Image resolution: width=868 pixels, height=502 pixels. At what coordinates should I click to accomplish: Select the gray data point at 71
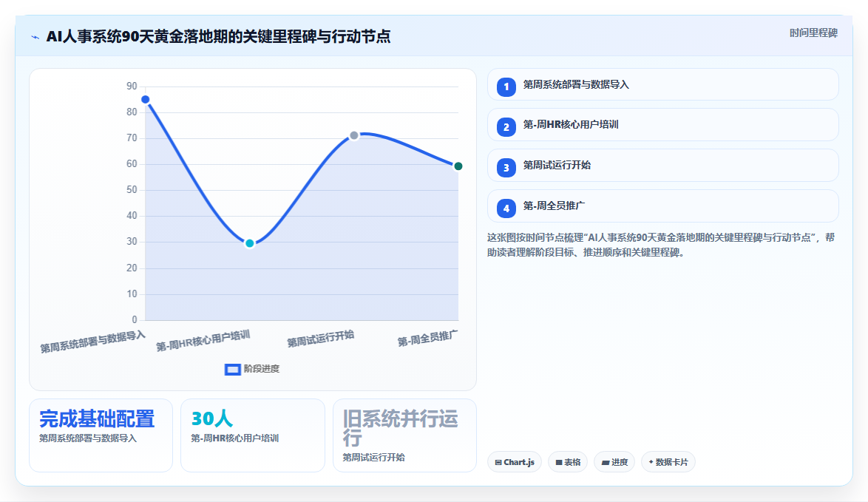pyautogui.click(x=354, y=135)
